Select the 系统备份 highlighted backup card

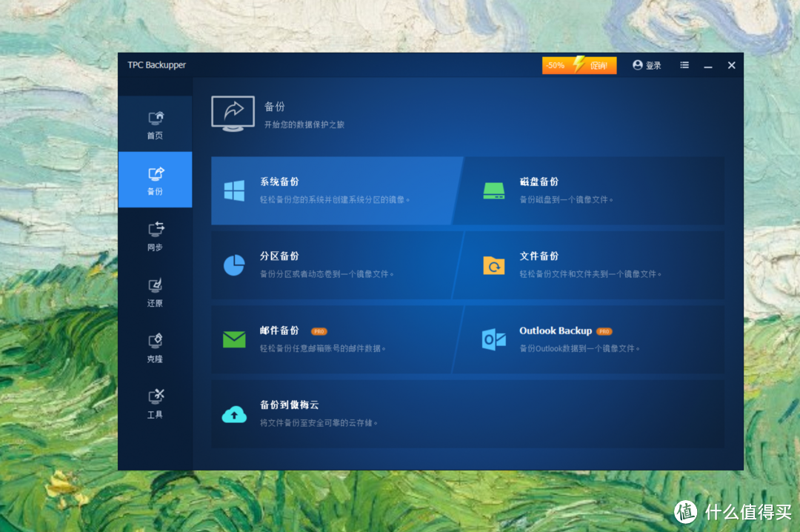[x=333, y=191]
